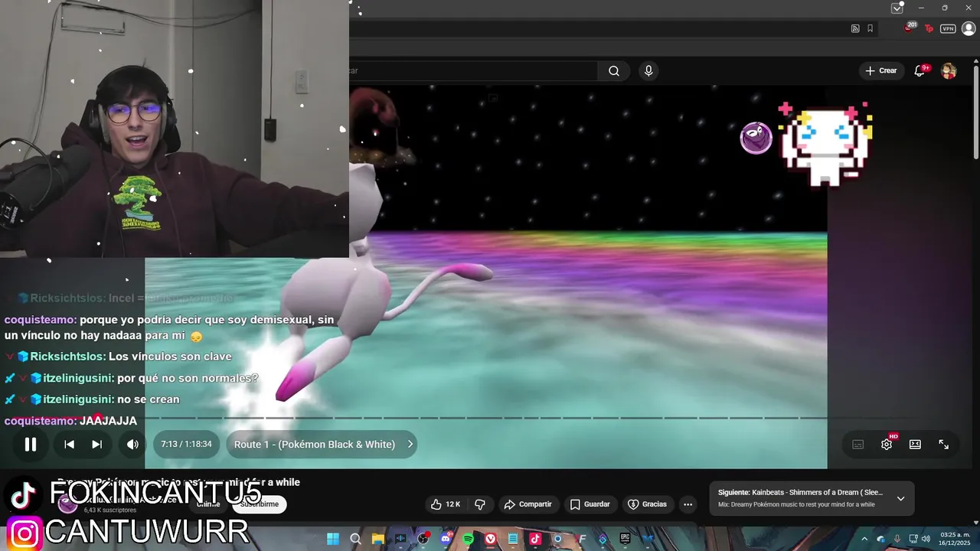
Task: Click Siguiente: Kainbeats - Shimmers of a Dream
Action: tap(801, 493)
